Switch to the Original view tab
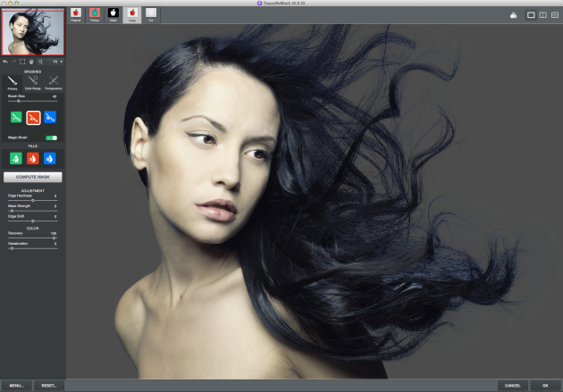This screenshot has height=392, width=563. (x=76, y=15)
